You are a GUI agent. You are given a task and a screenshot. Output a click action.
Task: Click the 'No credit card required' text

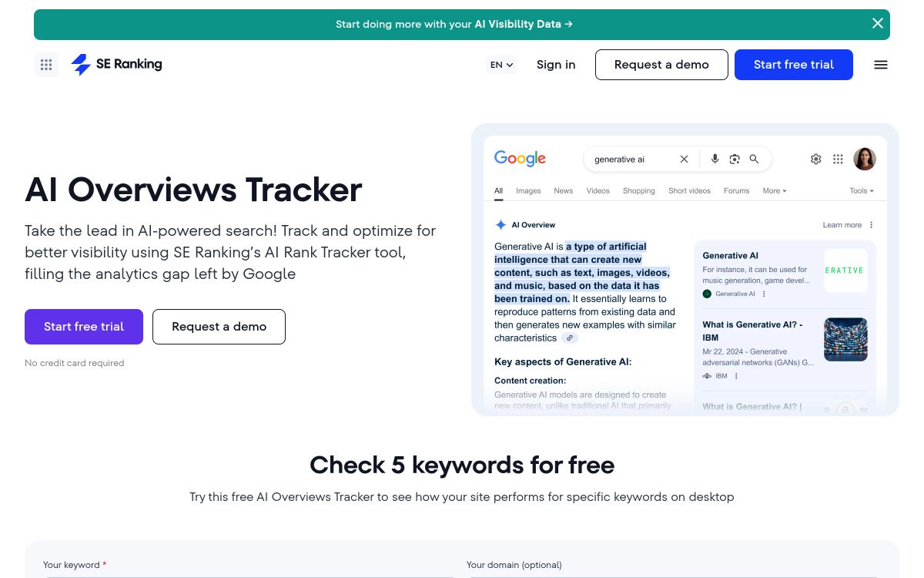(75, 363)
